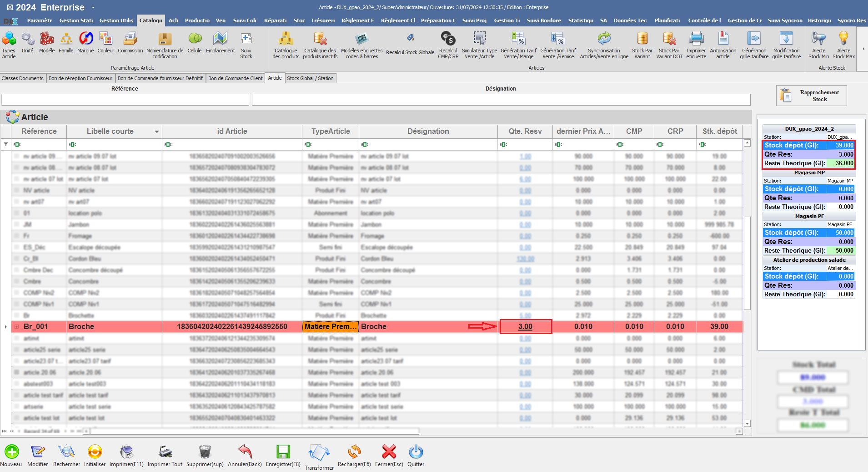Open filter operator for TypeArticle column
This screenshot has width=868, height=472.
pos(308,144)
